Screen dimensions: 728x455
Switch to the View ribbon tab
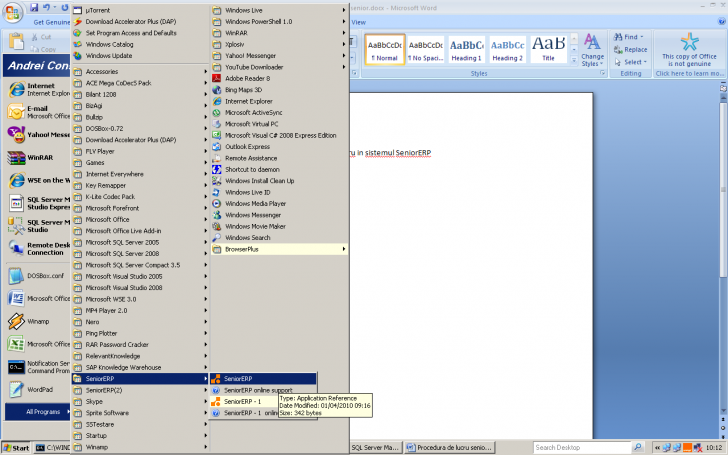358,22
